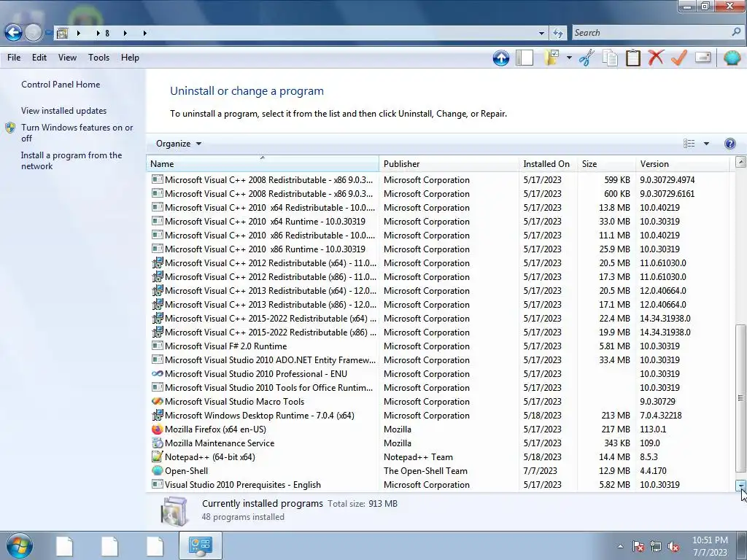
Task: Click the Notepad++ program icon in list
Action: point(157,456)
